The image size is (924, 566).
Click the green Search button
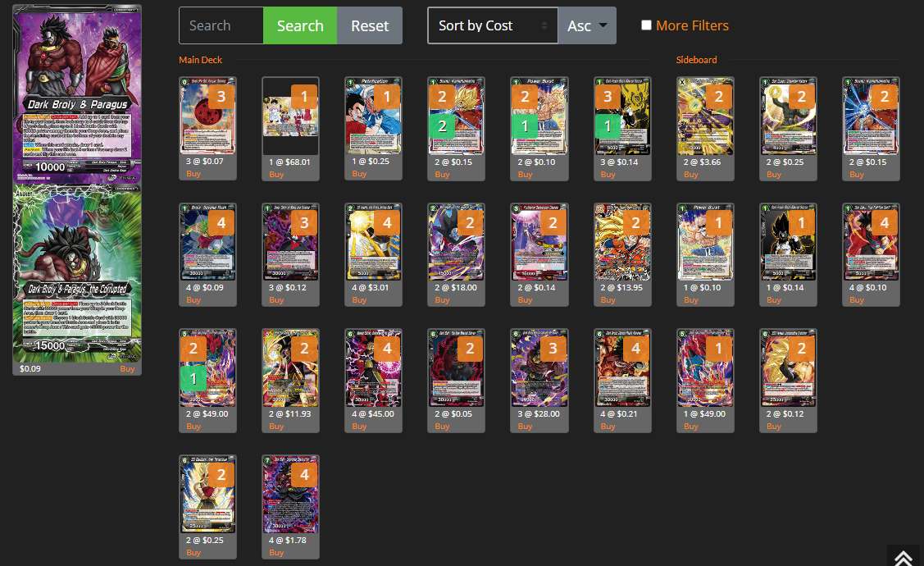coord(300,25)
